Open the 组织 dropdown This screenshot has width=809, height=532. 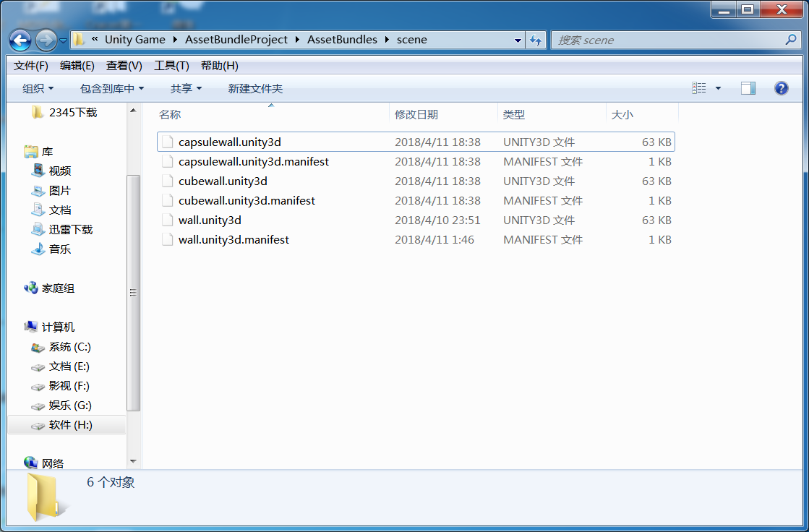coord(38,88)
